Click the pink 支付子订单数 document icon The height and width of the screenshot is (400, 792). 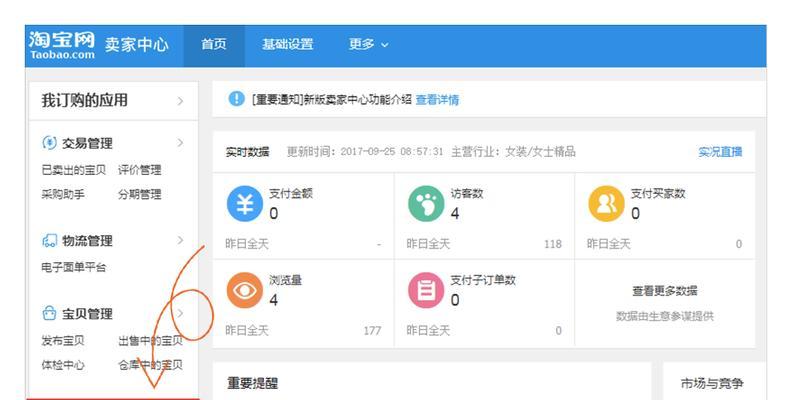coord(426,290)
